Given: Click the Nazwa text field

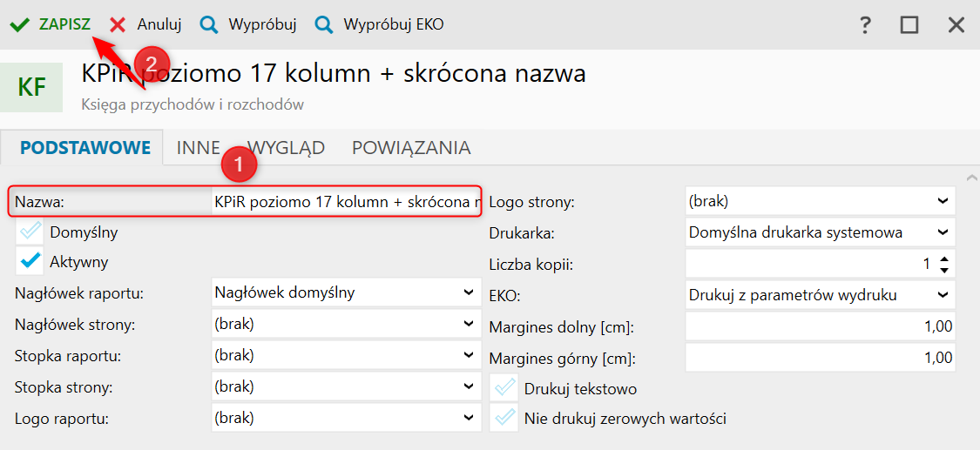Looking at the screenshot, I should (x=347, y=202).
